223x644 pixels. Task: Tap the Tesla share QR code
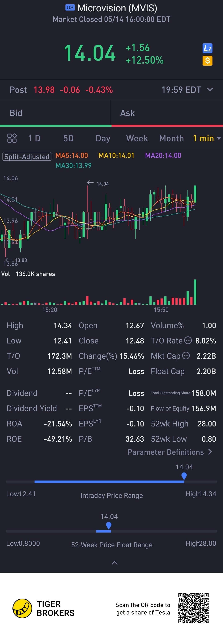(x=193, y=608)
